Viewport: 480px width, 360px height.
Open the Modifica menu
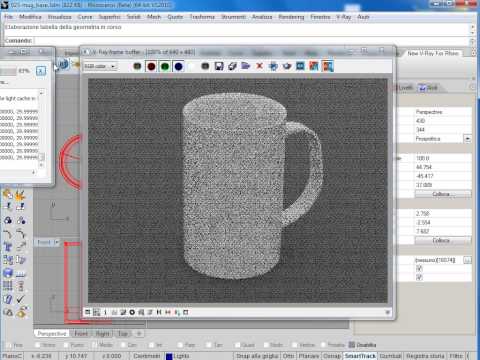30,17
